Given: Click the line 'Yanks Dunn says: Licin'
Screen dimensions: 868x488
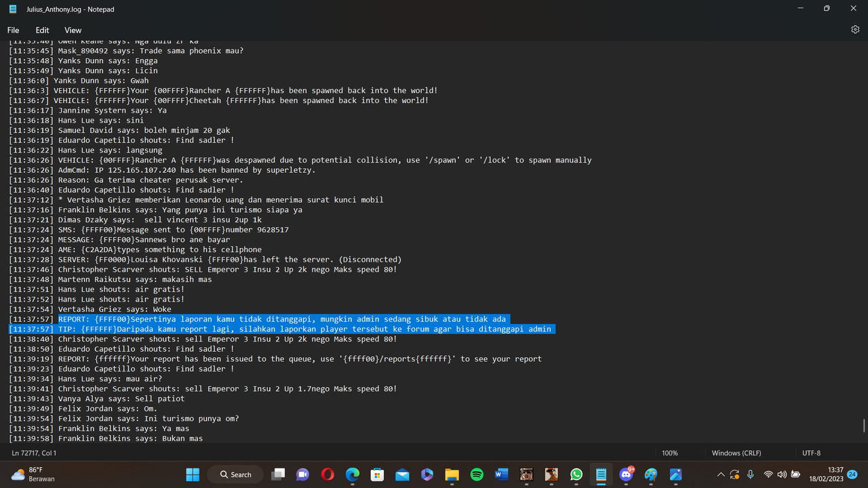Looking at the screenshot, I should click(83, 70).
